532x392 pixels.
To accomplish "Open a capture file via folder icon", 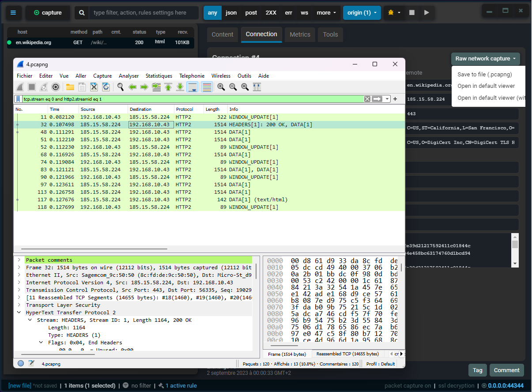I will 70,87.
